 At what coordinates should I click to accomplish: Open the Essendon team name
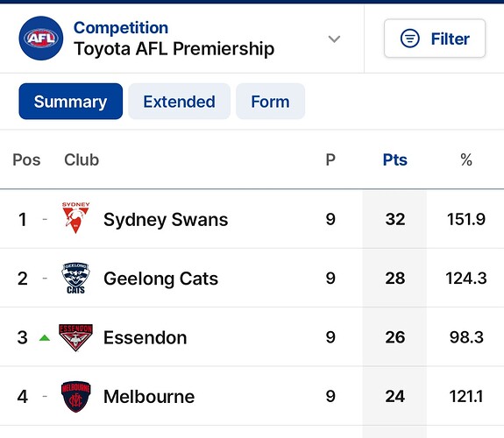[x=145, y=338]
